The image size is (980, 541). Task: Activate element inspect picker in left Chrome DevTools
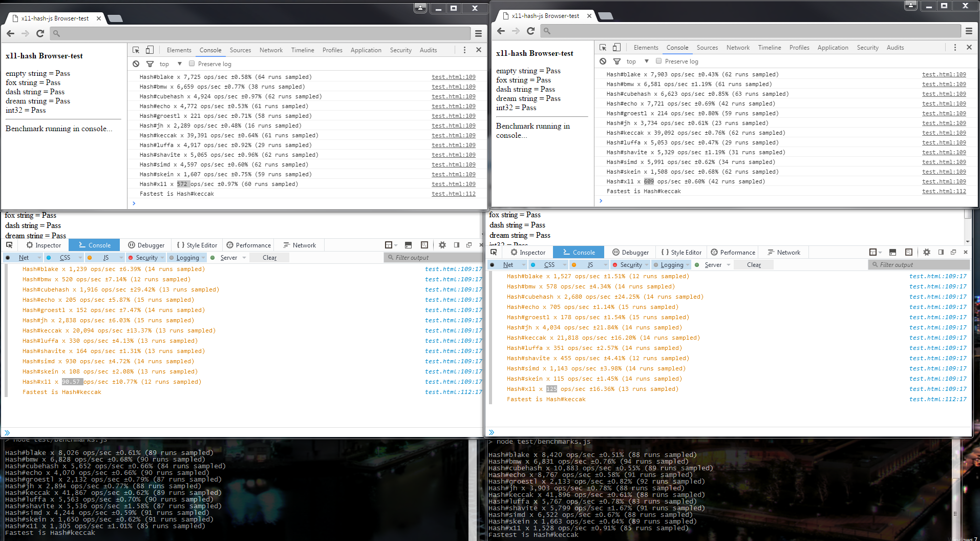(x=136, y=50)
